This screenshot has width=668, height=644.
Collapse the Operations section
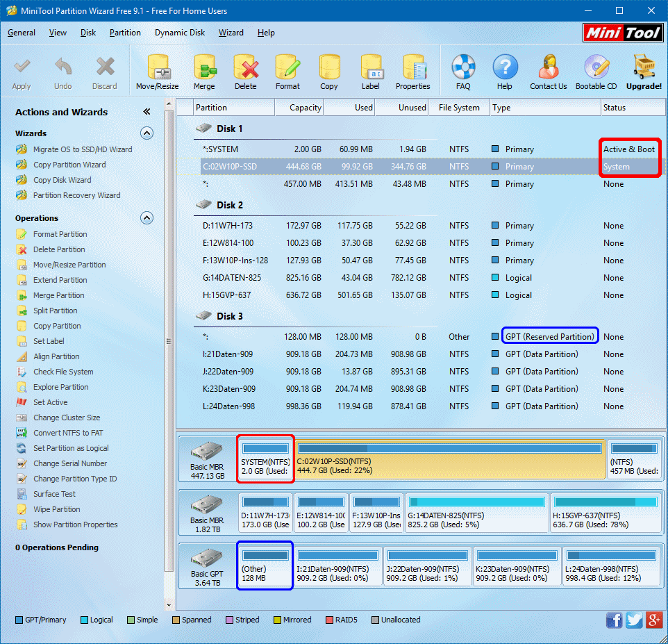coord(147,218)
